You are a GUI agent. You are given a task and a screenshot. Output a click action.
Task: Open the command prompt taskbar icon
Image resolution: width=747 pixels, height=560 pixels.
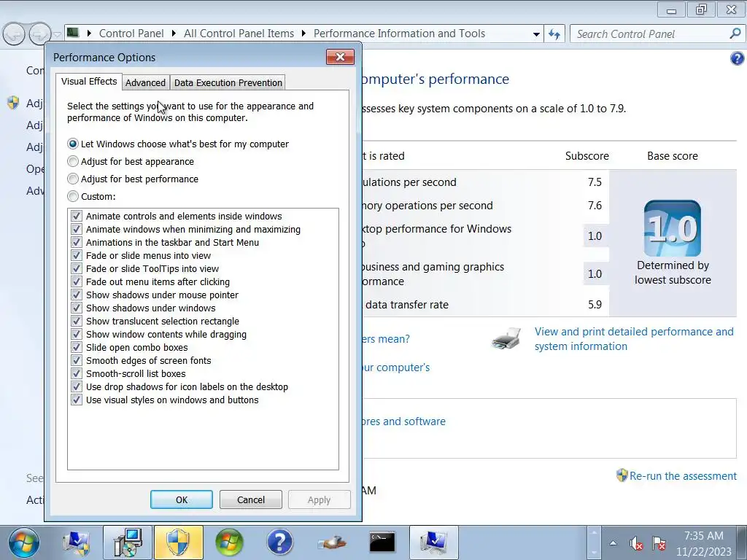pos(382,542)
